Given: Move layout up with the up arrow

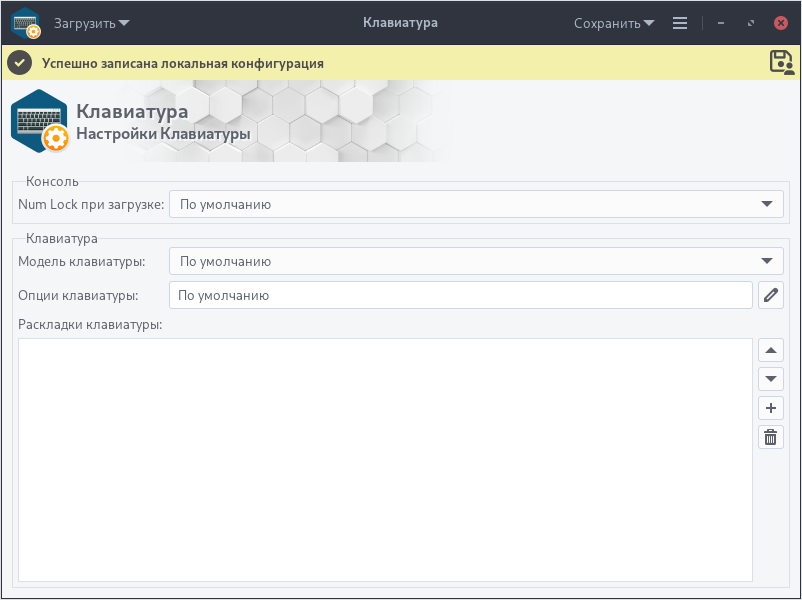Looking at the screenshot, I should (x=771, y=350).
